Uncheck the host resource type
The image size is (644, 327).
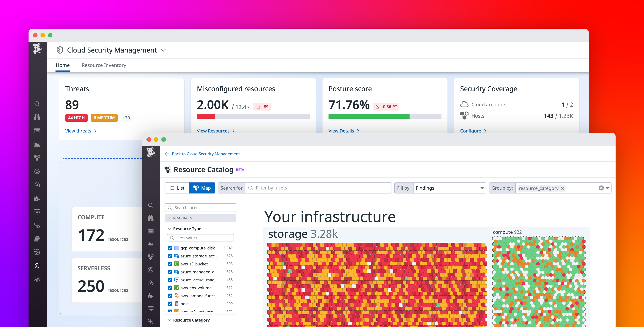tap(170, 304)
